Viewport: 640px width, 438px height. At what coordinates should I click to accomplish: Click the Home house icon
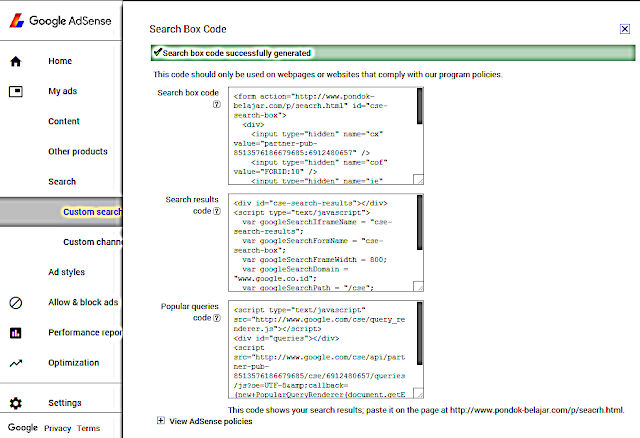coord(16,61)
